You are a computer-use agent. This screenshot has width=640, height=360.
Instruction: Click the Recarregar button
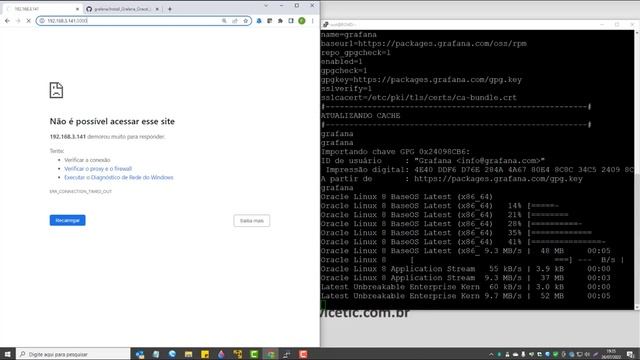click(x=67, y=220)
